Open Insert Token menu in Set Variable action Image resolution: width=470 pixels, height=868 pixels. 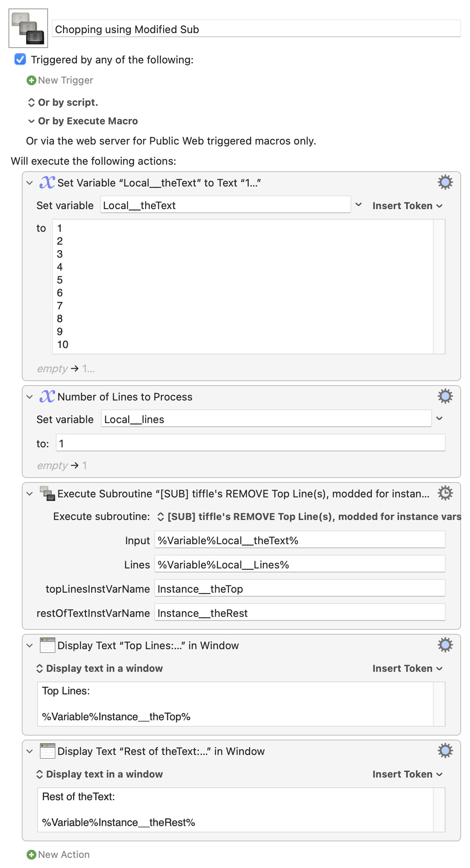click(407, 206)
